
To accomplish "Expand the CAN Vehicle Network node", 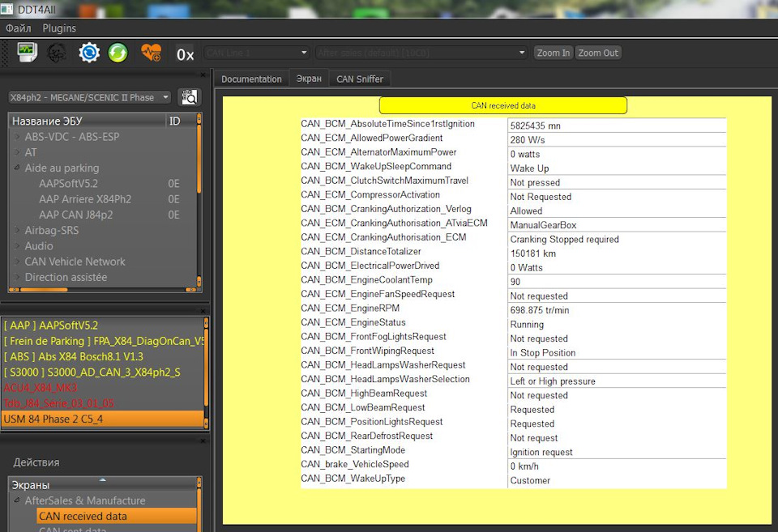I will coord(17,262).
